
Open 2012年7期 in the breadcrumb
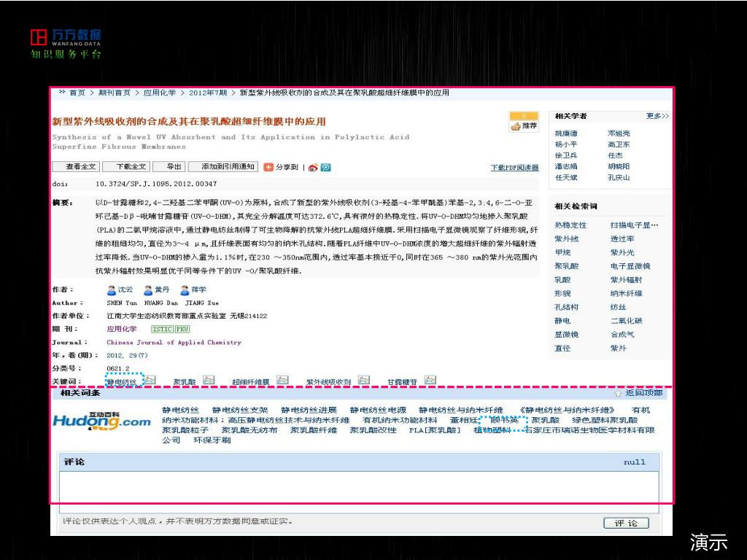[208, 93]
